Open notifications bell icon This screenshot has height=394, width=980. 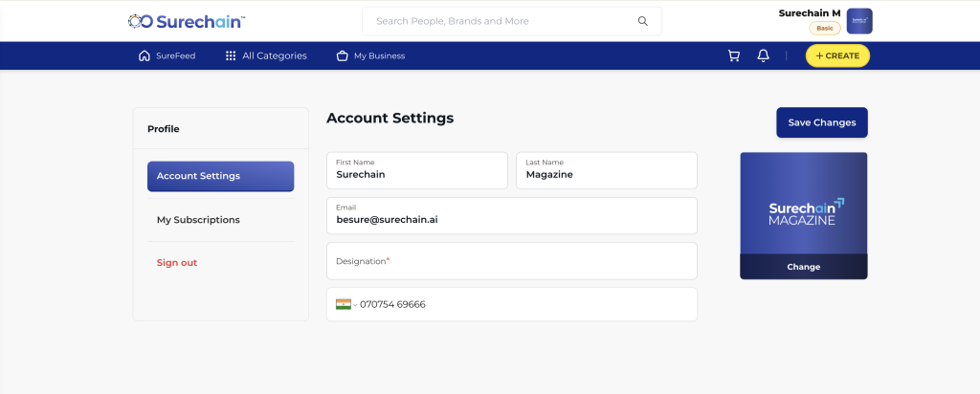click(763, 56)
